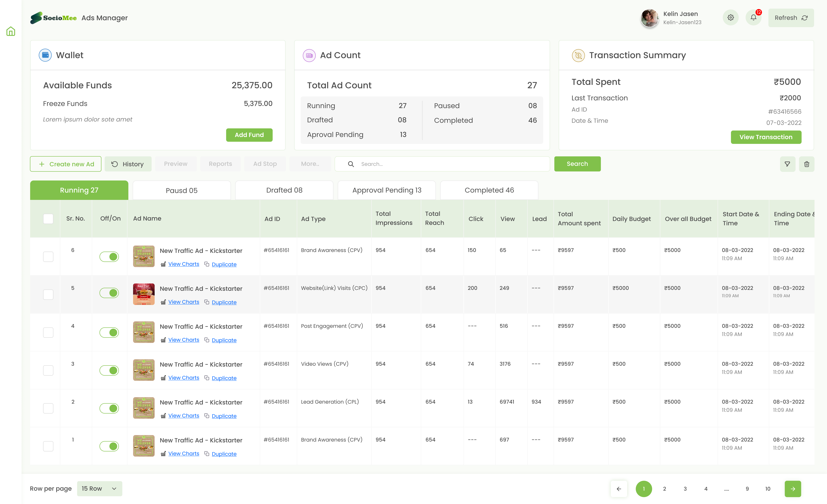Click the chart icon in row 6
This screenshot has width=827, height=504.
tap(163, 264)
